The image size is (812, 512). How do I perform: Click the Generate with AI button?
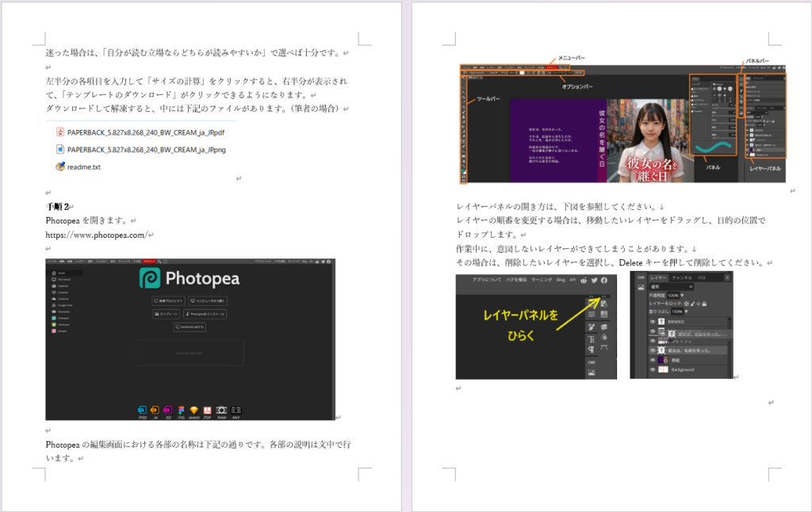pos(190,327)
